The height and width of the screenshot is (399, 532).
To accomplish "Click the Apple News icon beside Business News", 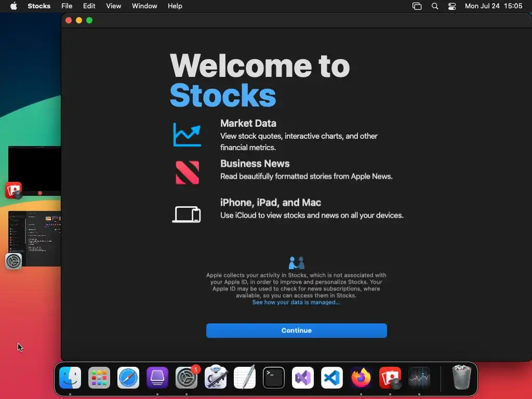I will 187,172.
